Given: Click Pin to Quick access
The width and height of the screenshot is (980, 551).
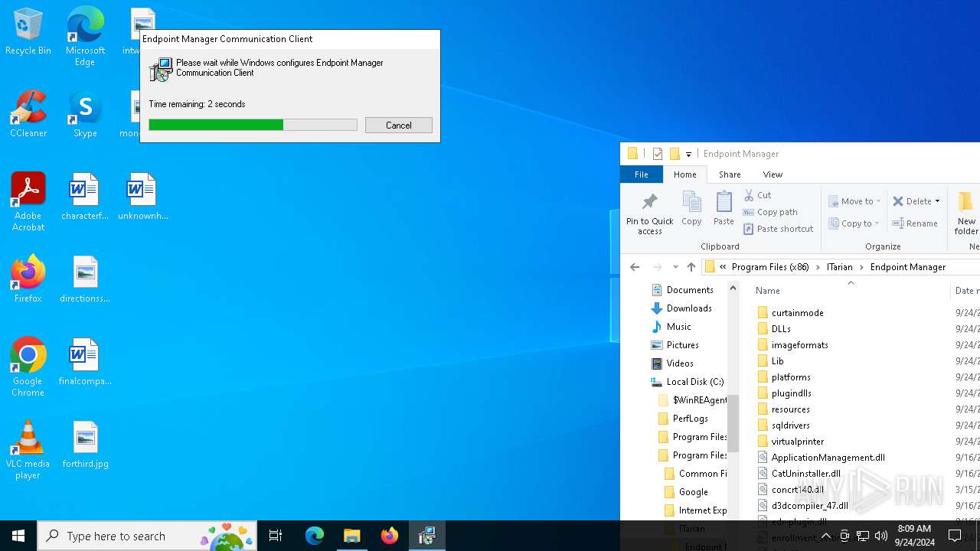Looking at the screenshot, I should coord(649,214).
